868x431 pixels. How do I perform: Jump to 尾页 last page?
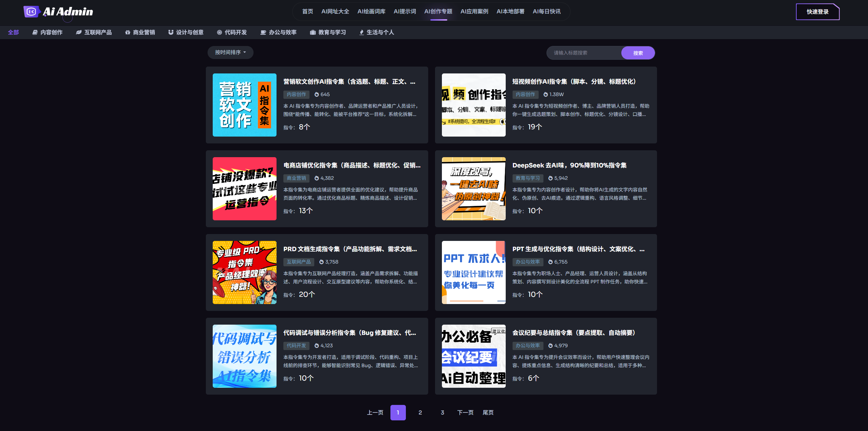[488, 412]
